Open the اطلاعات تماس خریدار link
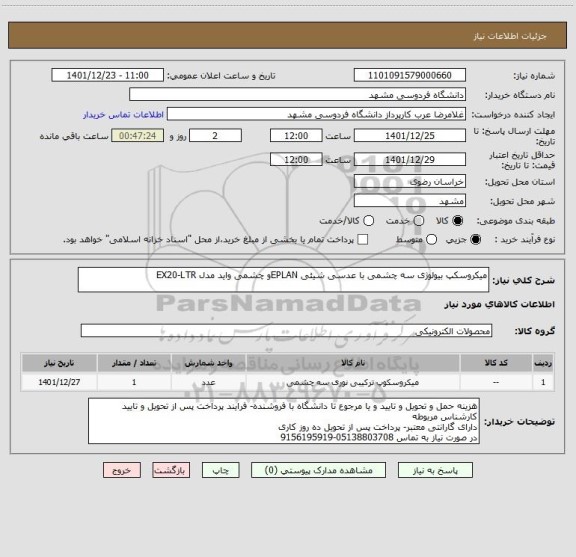Viewport: 576px width, 557px height. pos(123,115)
